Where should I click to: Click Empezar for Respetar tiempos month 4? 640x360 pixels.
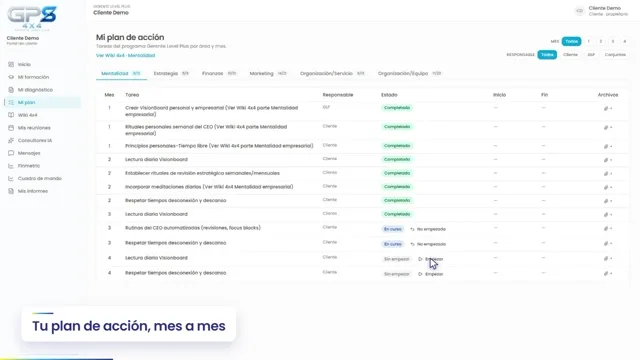pos(431,274)
